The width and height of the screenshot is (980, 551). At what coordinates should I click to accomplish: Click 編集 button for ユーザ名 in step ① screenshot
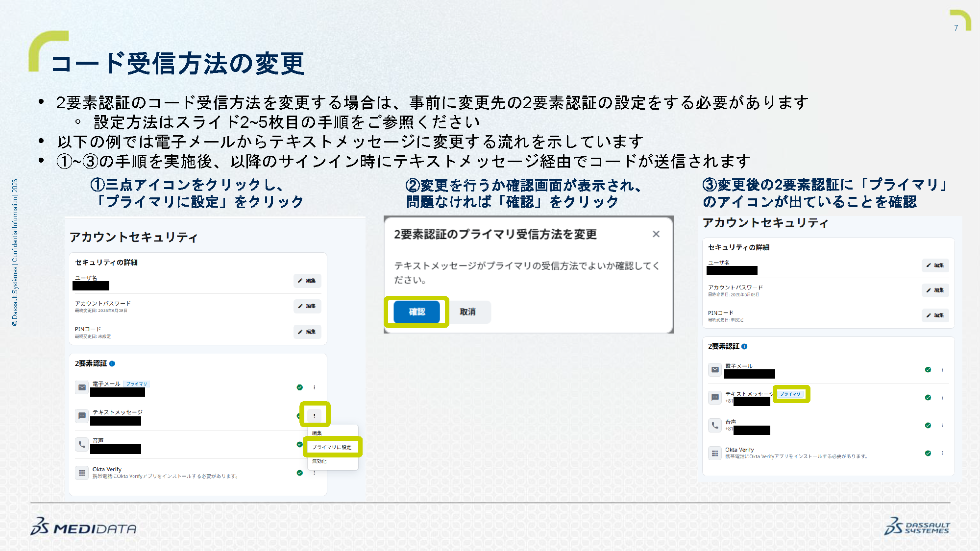click(x=307, y=281)
